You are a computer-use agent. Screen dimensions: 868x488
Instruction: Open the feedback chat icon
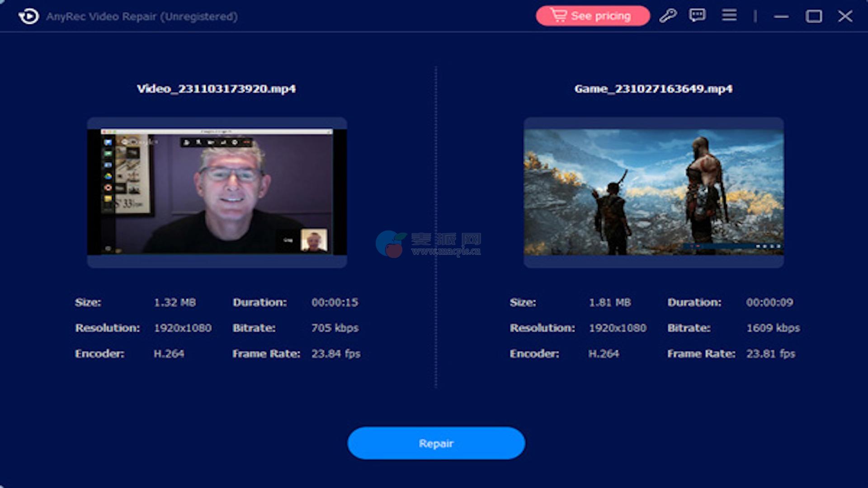[x=697, y=15]
